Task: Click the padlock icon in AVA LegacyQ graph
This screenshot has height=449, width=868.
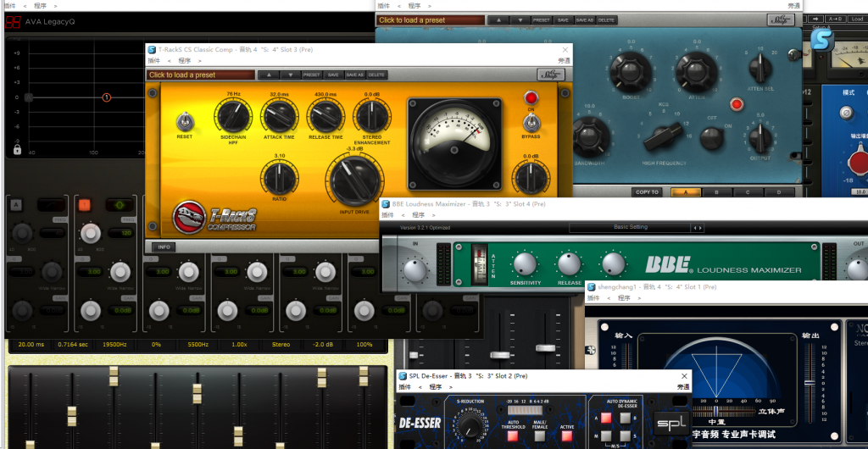Action: (17, 149)
